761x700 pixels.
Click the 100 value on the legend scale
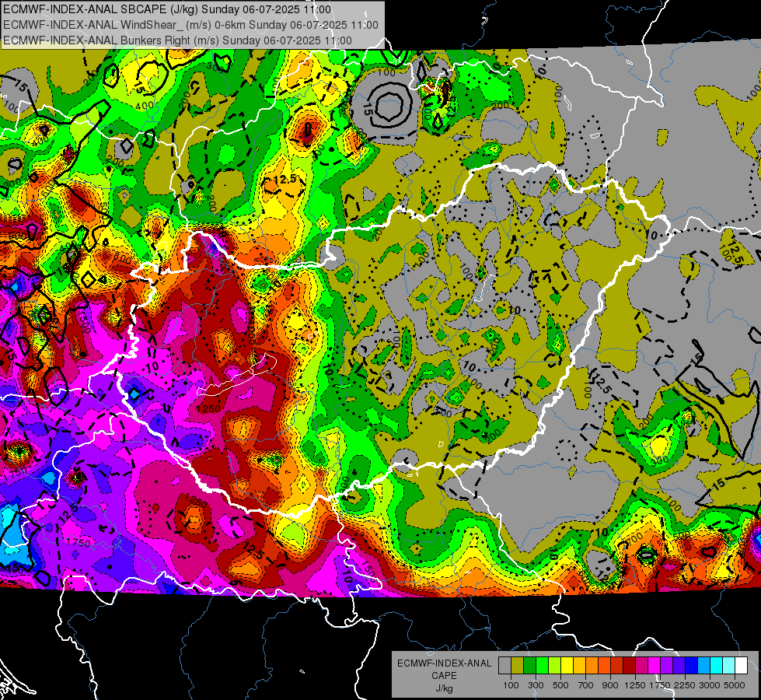(511, 685)
